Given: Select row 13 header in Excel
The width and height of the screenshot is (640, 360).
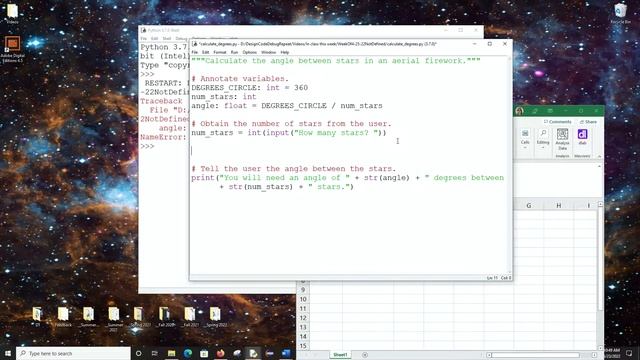Looking at the screenshot, I should (x=303, y=327).
